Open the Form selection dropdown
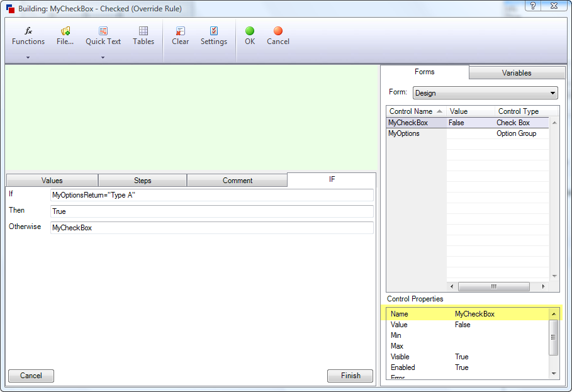This screenshot has width=572, height=392. pyautogui.click(x=485, y=93)
